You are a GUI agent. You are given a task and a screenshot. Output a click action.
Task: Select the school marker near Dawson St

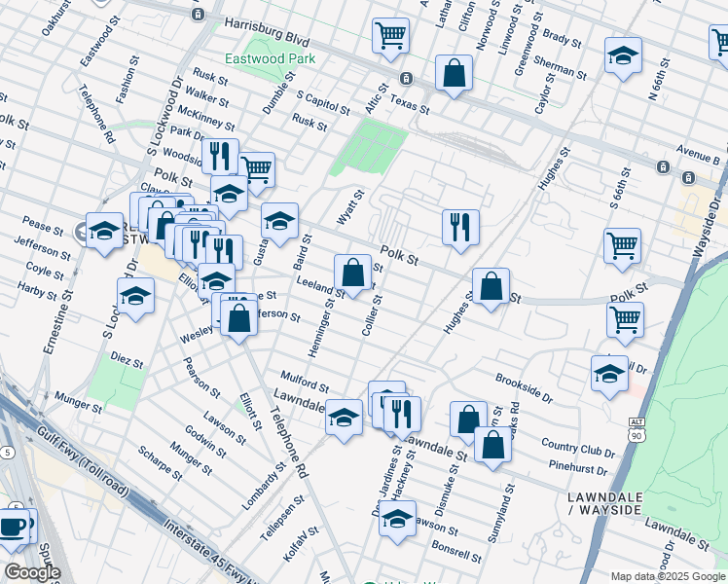pos(397,519)
